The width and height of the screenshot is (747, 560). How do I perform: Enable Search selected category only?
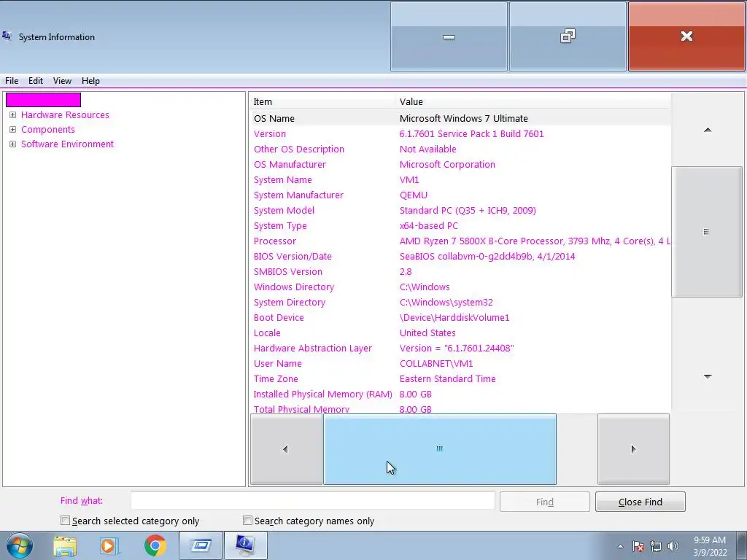[65, 521]
